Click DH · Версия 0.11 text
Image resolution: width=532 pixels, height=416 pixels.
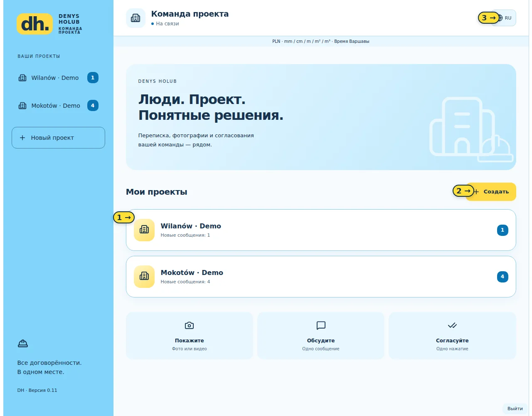point(37,390)
